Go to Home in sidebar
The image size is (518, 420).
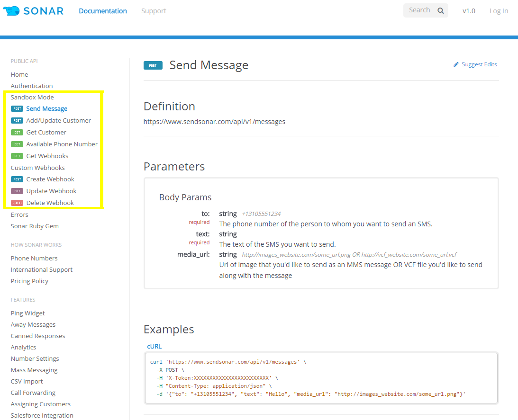pyautogui.click(x=19, y=75)
